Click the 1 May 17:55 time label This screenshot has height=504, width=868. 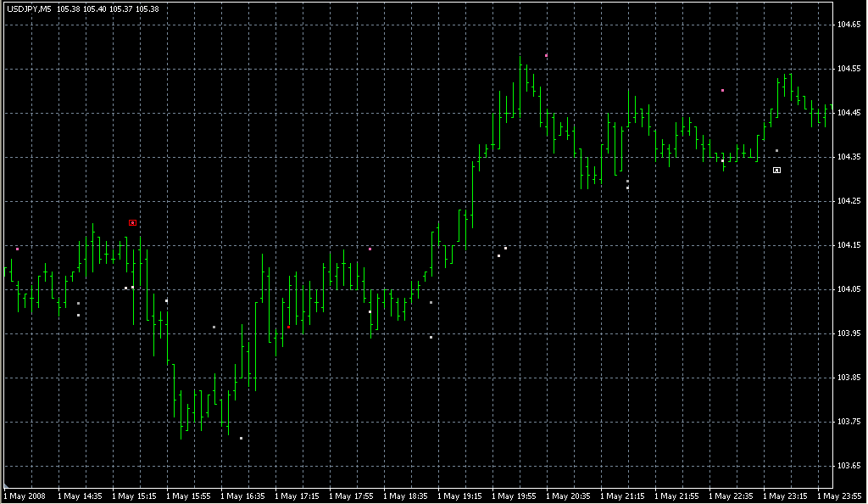[351, 496]
